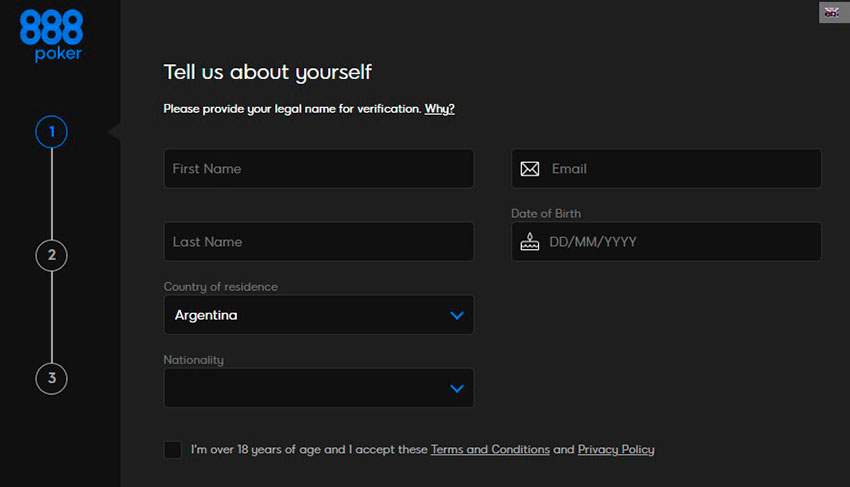This screenshot has width=850, height=487.
Task: Focus the Last Name input field
Action: 319,241
